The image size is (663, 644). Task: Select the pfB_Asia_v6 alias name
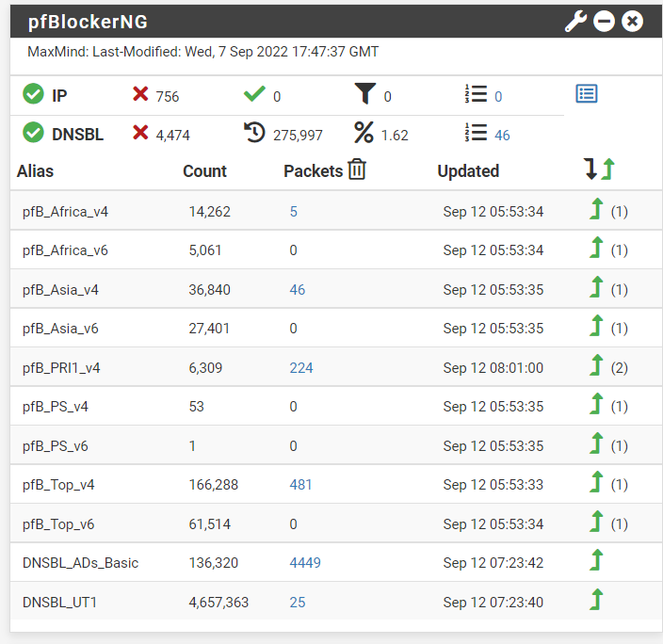click(60, 329)
